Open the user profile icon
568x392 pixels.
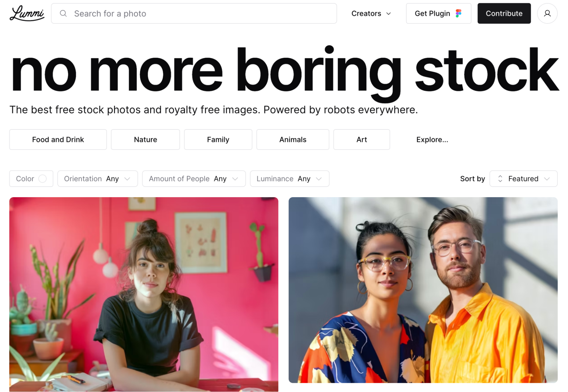[x=547, y=13]
